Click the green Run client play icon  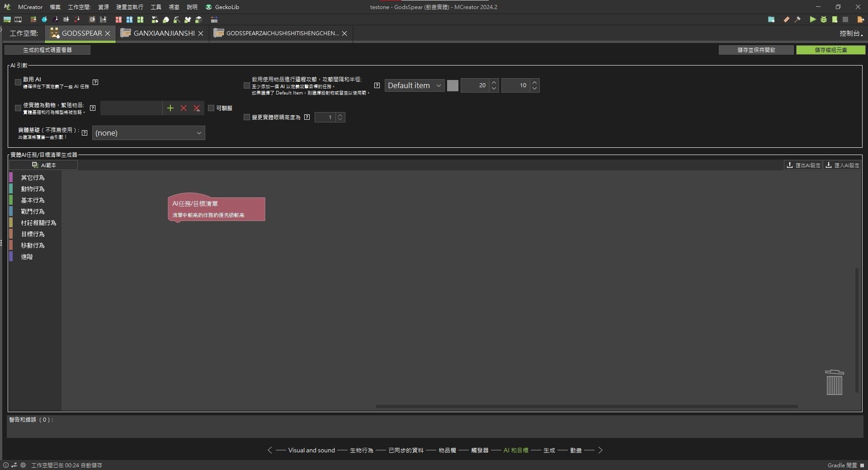click(812, 19)
